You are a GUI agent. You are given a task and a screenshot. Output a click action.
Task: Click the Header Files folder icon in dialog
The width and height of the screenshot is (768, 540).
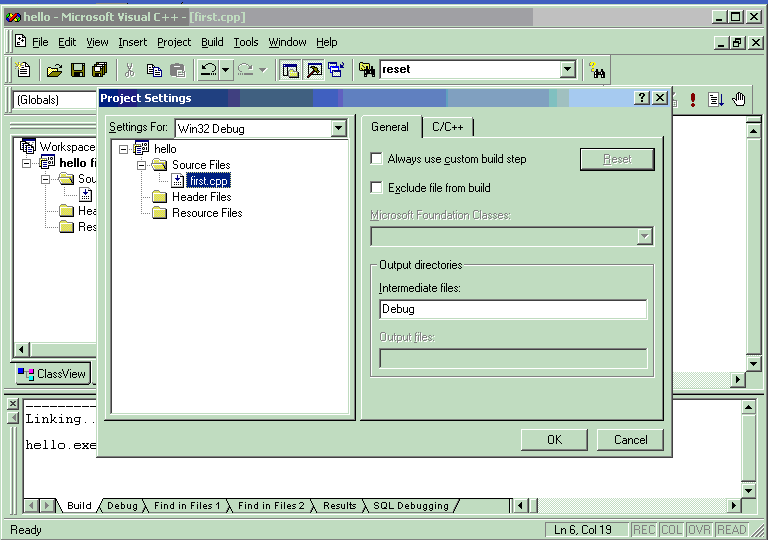click(x=159, y=197)
